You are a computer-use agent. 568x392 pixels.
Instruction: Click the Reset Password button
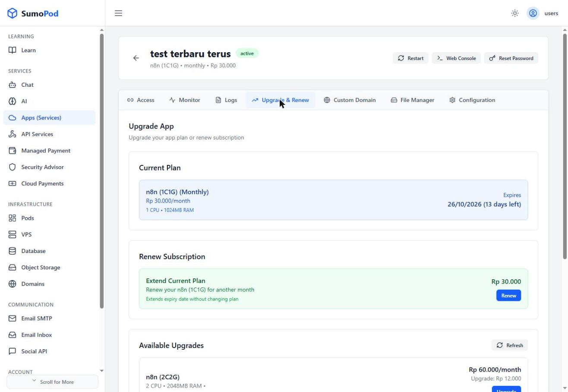tap(511, 58)
